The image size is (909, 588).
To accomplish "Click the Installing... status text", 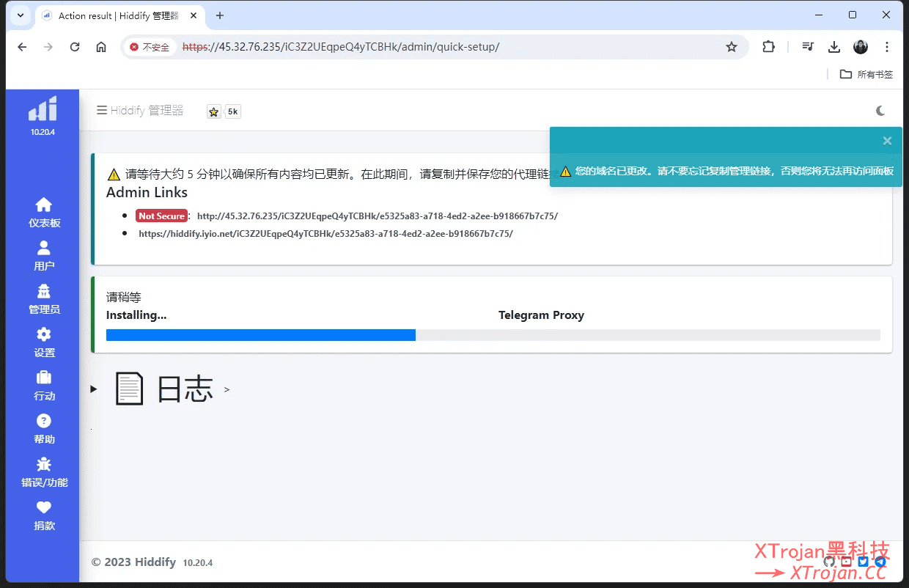I will click(136, 315).
